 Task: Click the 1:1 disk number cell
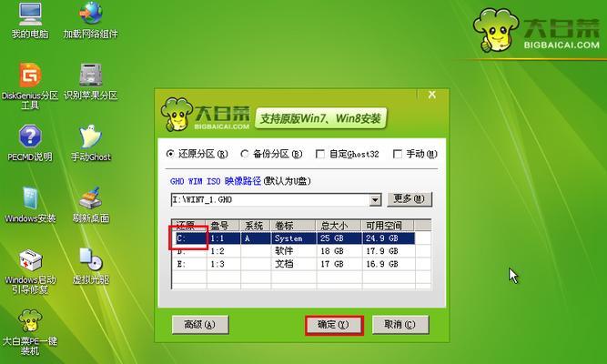pyautogui.click(x=223, y=238)
